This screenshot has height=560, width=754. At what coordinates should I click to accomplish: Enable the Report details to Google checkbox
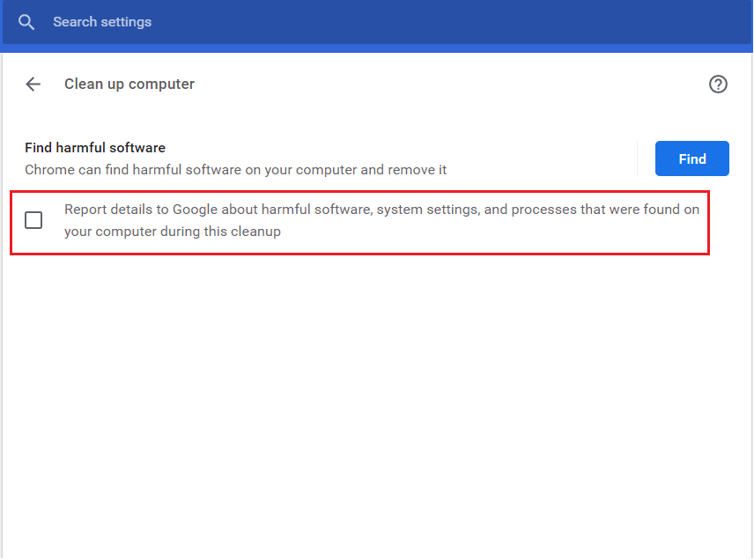point(33,220)
